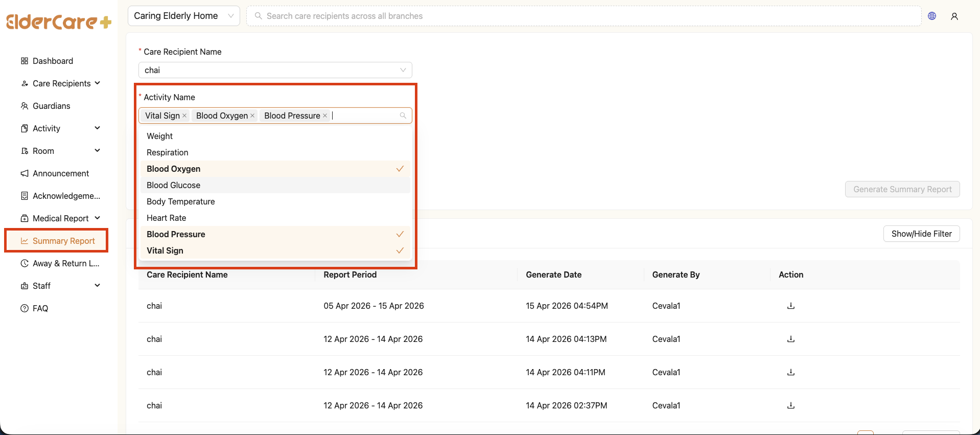Image resolution: width=980 pixels, height=435 pixels.
Task: Remove the Blood Oxygen tag
Action: click(x=252, y=116)
